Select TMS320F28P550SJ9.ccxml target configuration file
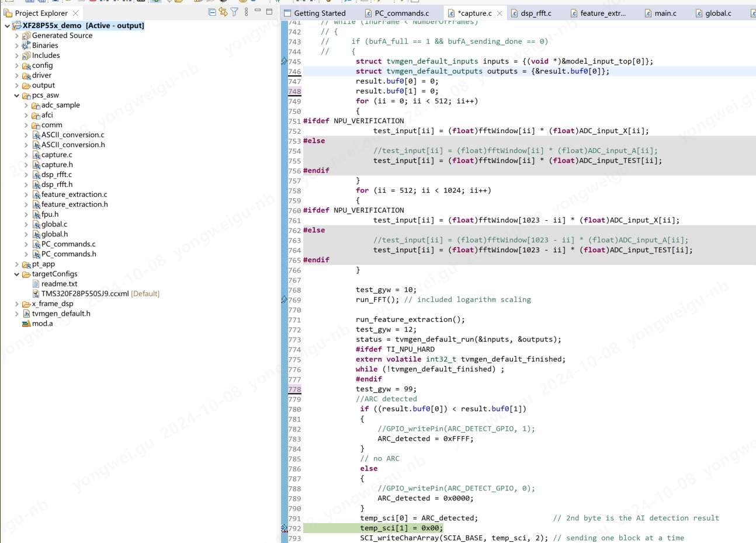Image resolution: width=756 pixels, height=543 pixels. [85, 294]
